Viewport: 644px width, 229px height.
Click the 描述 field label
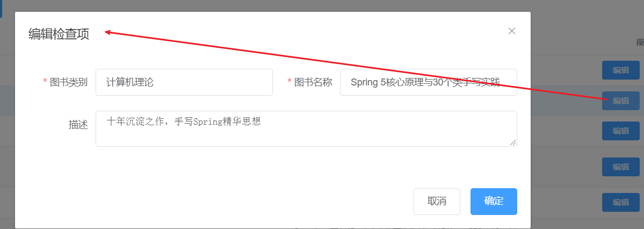point(78,124)
